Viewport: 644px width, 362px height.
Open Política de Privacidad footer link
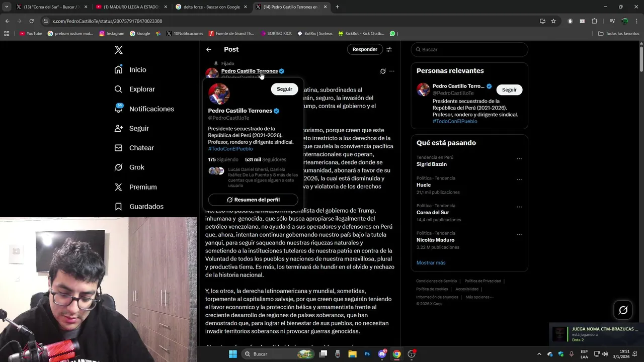coord(482,281)
